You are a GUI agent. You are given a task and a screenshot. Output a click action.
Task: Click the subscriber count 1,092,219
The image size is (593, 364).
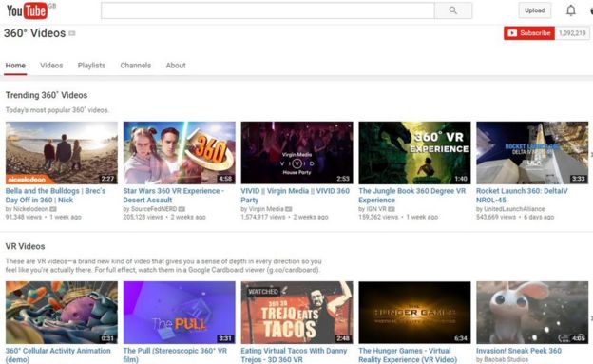pos(572,33)
